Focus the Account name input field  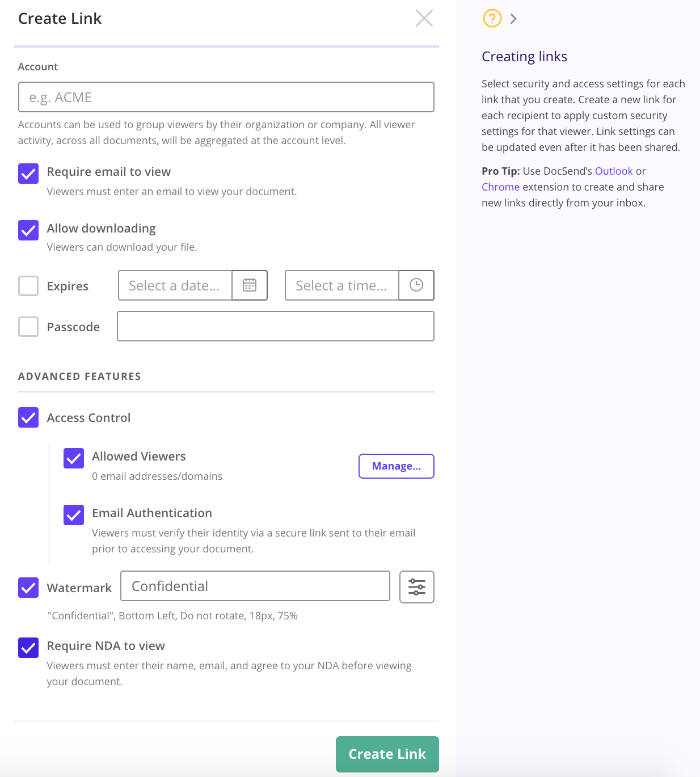pyautogui.click(x=226, y=98)
